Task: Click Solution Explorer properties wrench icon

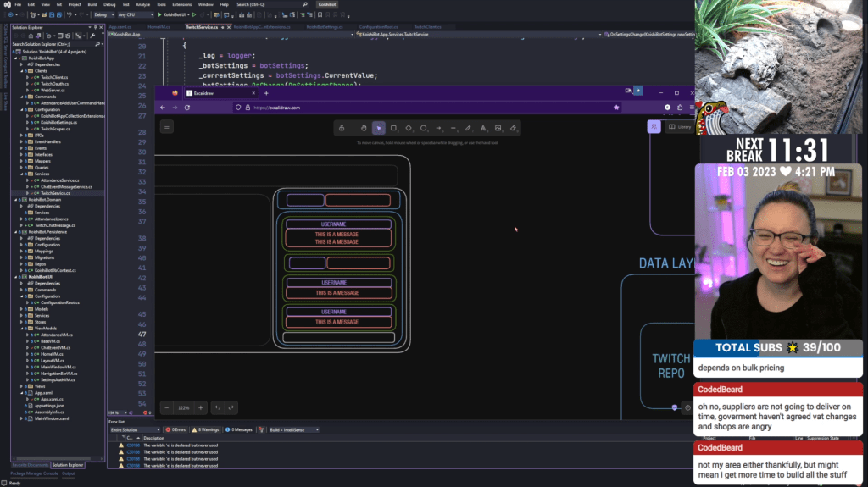Action: tap(92, 36)
